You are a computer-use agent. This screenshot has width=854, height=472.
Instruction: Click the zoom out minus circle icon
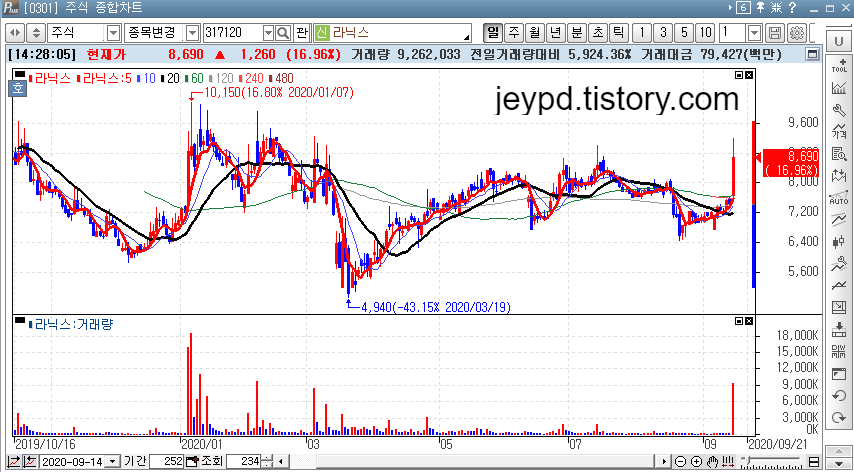pos(680,462)
